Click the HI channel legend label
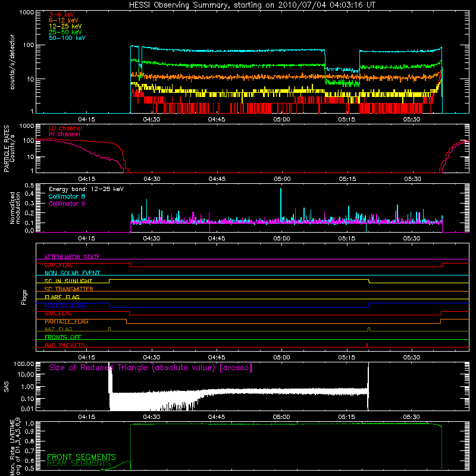Image resolution: width=476 pixels, height=476 pixels. tap(64, 134)
